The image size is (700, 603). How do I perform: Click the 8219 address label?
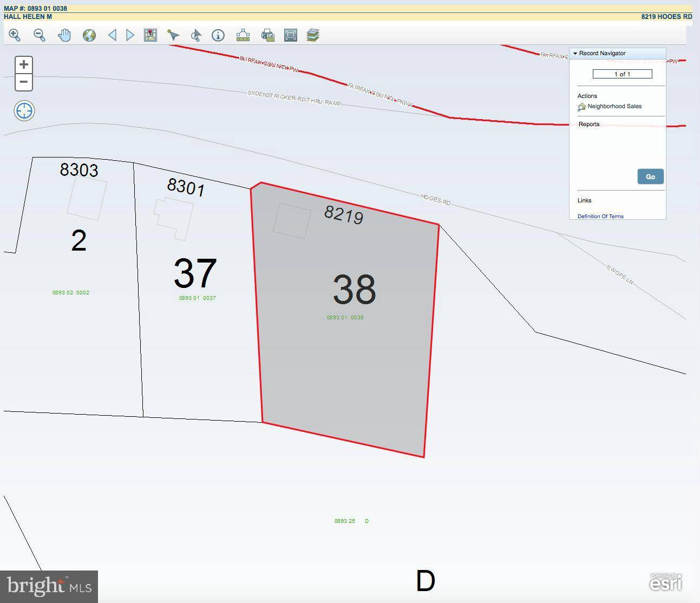(344, 215)
